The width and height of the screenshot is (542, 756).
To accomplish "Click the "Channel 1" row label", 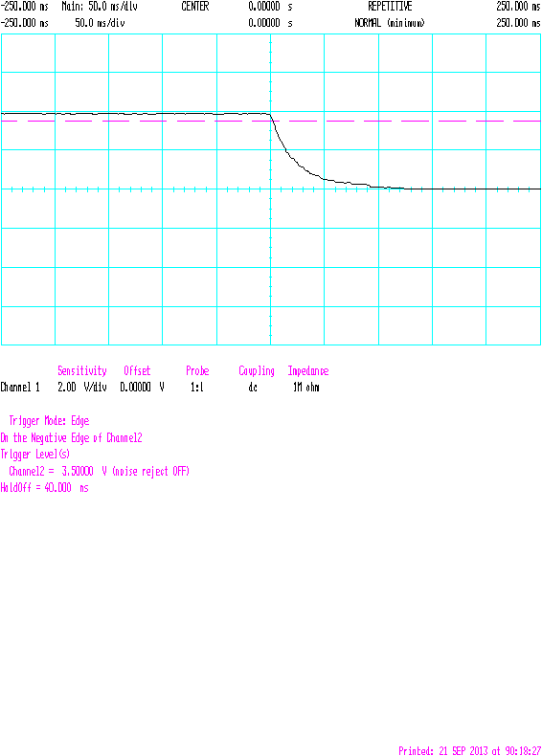I will click(20, 388).
